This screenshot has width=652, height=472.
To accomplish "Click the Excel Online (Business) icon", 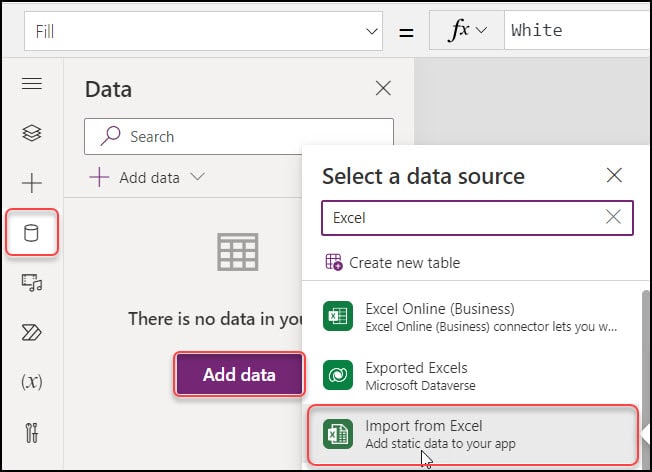I will point(338,316).
